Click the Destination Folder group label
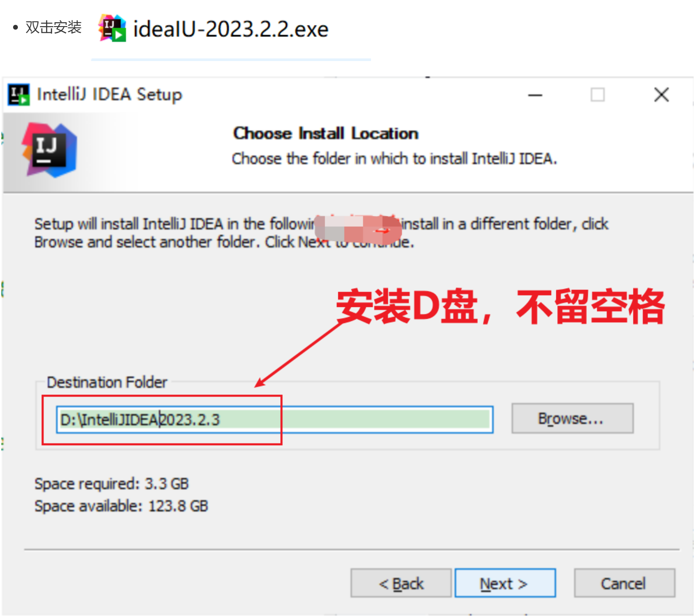 (x=107, y=382)
